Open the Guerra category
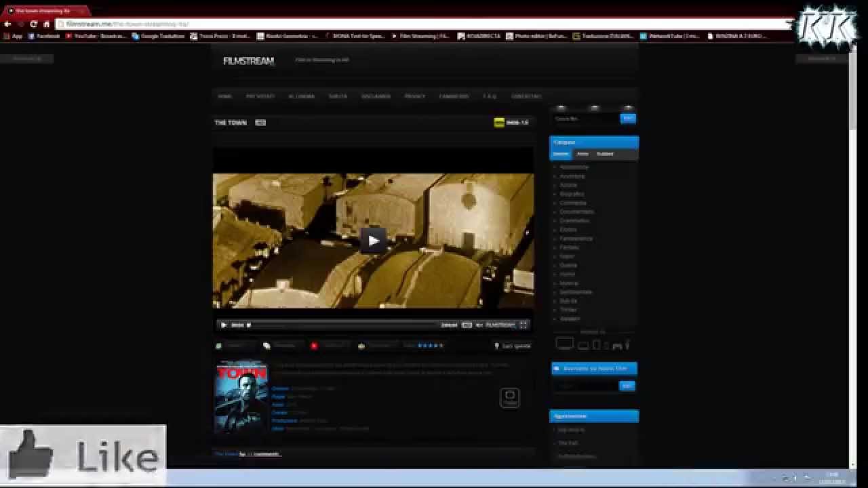The height and width of the screenshot is (488, 868). pyautogui.click(x=568, y=265)
